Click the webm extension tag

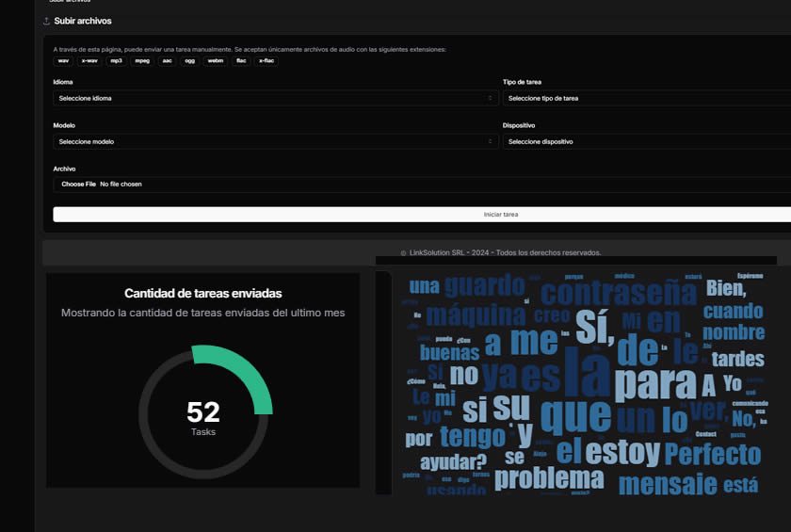click(x=216, y=60)
